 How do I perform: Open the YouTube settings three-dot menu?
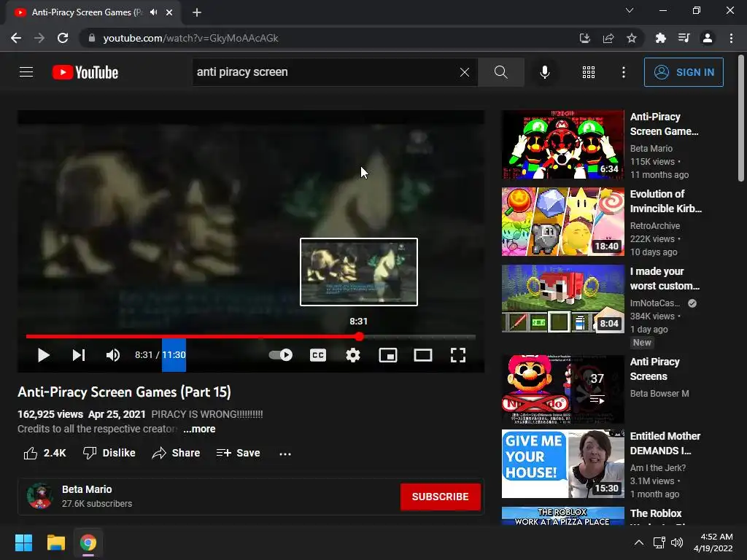pyautogui.click(x=624, y=72)
